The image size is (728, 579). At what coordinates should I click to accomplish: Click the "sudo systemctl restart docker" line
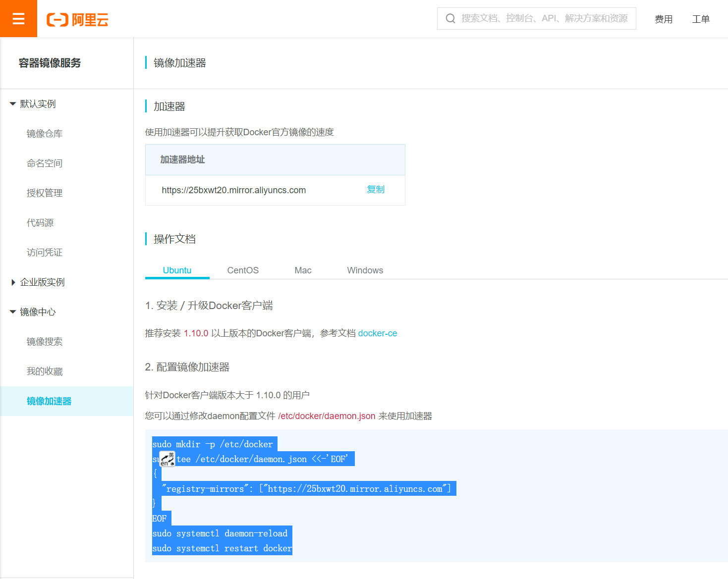pyautogui.click(x=222, y=548)
